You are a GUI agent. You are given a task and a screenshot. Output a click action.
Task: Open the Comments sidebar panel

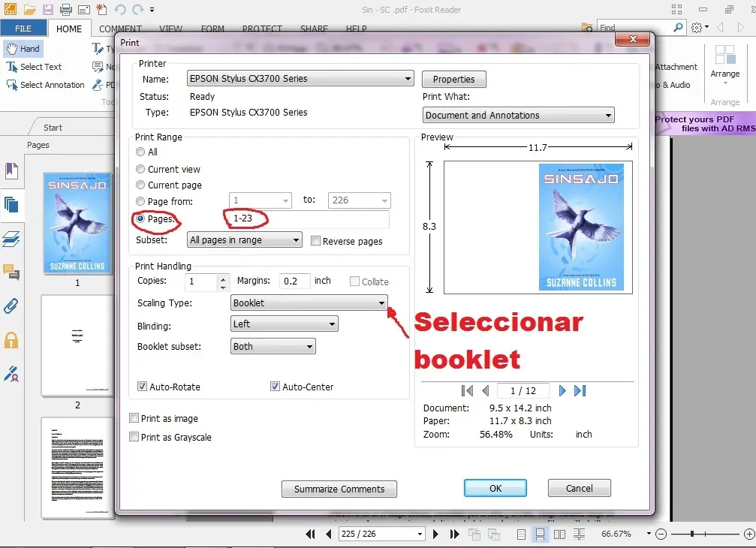11,272
